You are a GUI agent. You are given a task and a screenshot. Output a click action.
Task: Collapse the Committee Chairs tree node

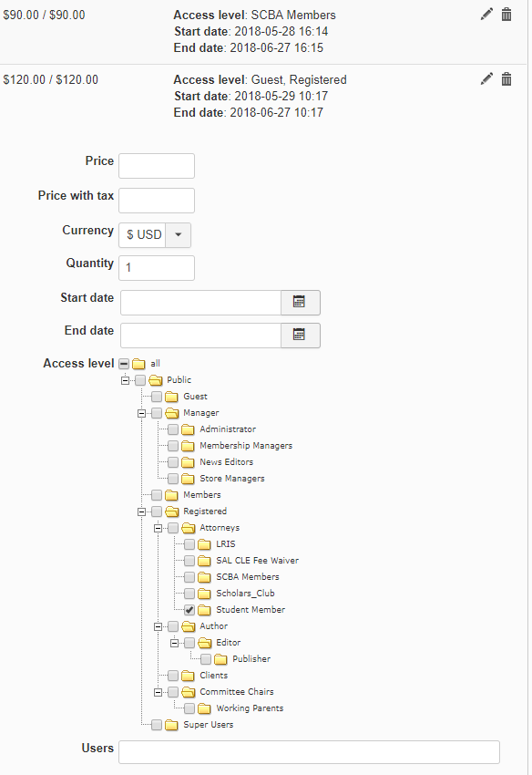[x=159, y=692]
